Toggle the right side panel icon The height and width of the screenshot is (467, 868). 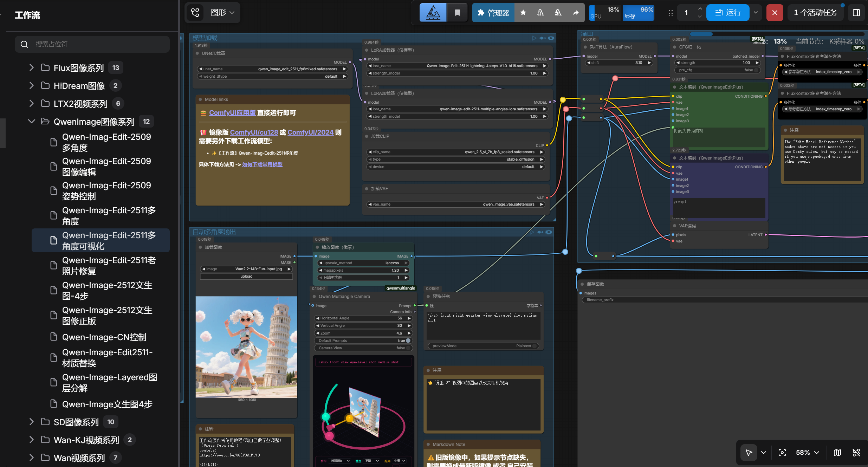tap(856, 13)
